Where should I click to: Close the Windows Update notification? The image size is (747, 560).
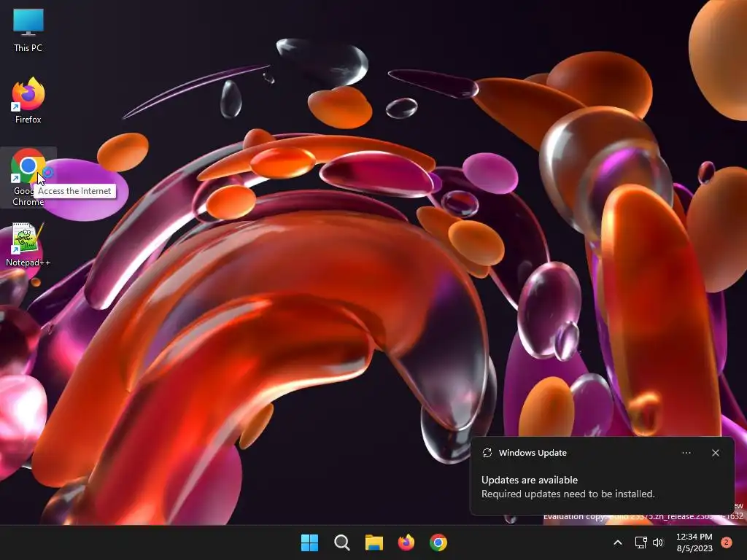716,453
